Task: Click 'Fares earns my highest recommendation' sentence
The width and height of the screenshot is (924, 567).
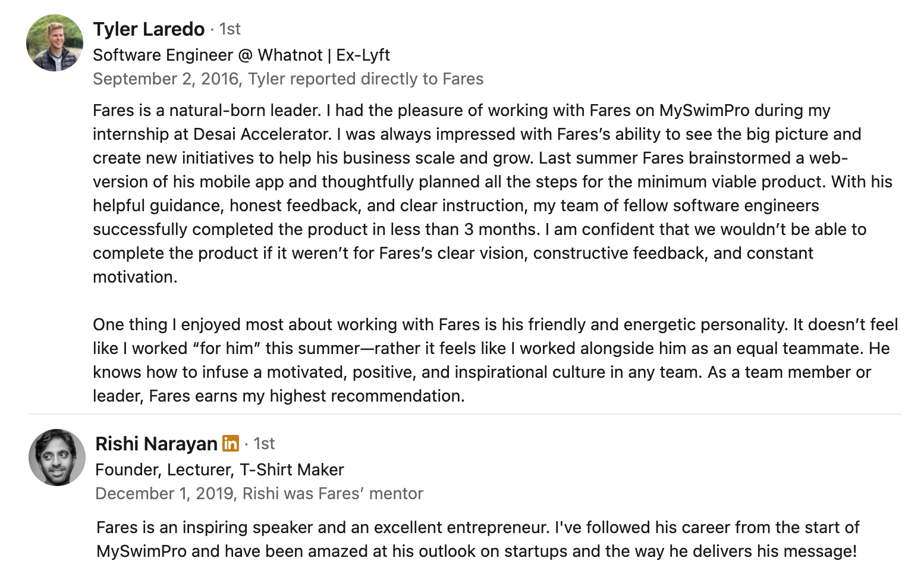Action: (x=306, y=396)
